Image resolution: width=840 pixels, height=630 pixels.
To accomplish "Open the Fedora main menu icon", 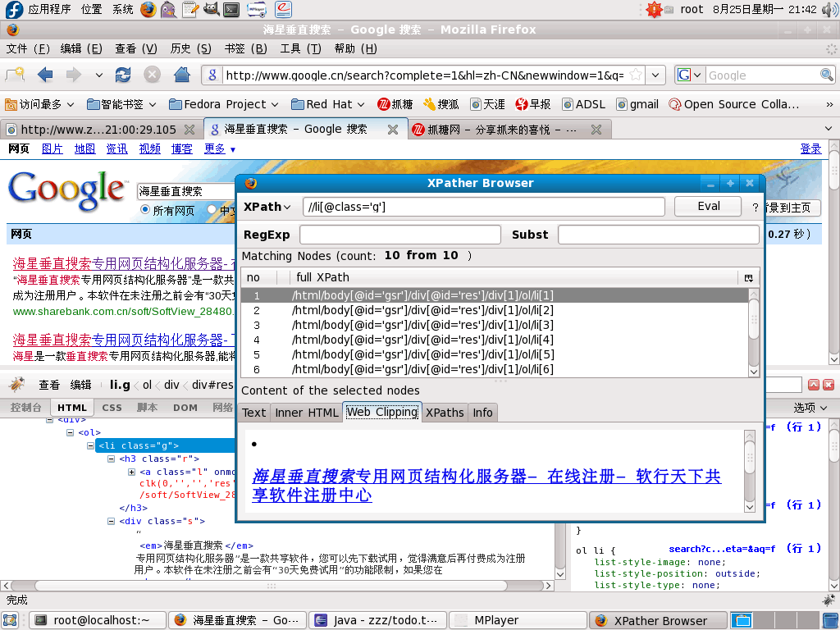I will point(13,9).
